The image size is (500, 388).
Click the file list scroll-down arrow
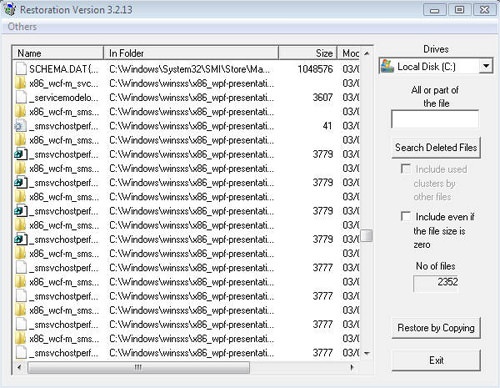point(367,353)
